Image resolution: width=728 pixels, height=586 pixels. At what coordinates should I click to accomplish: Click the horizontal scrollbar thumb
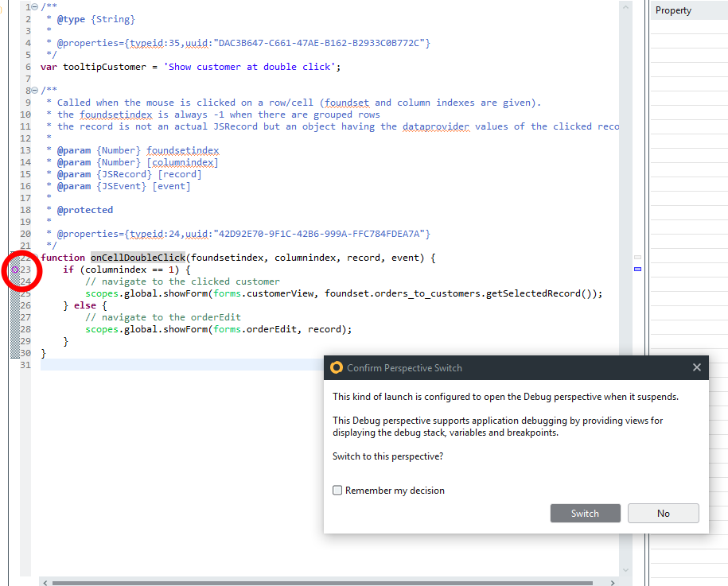click(x=318, y=582)
